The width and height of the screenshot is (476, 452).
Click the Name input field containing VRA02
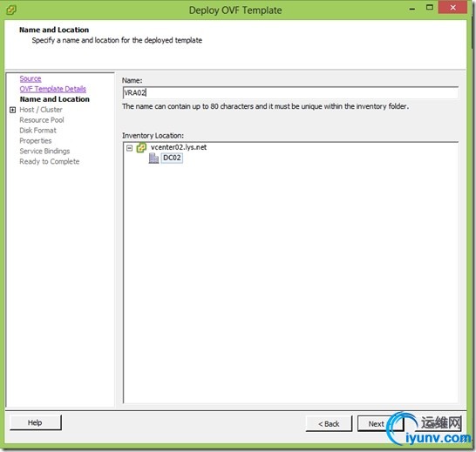coord(290,92)
